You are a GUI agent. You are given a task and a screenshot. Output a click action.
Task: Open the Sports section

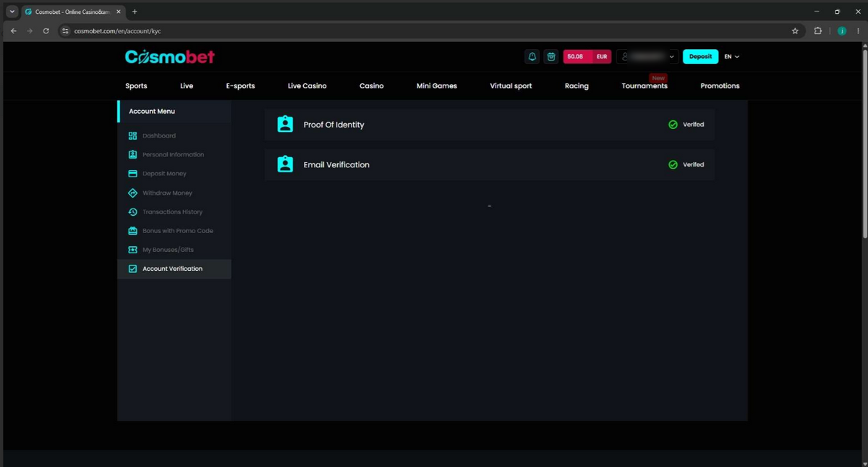point(136,85)
